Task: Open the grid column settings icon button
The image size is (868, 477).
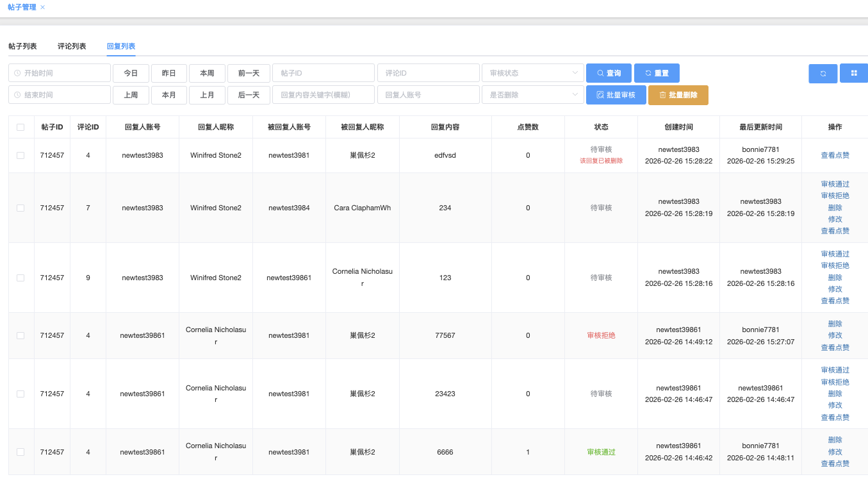Action: [x=854, y=73]
